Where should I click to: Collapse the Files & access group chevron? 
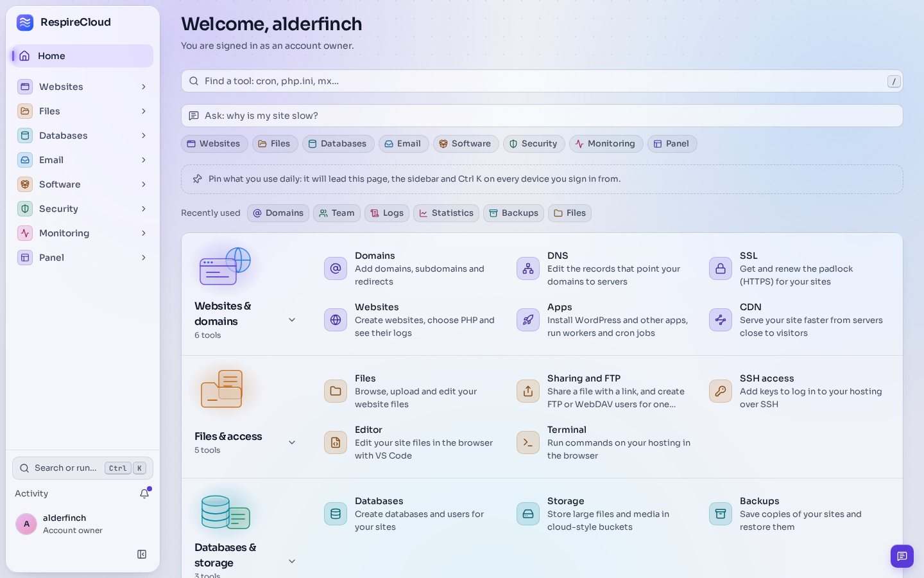point(292,442)
